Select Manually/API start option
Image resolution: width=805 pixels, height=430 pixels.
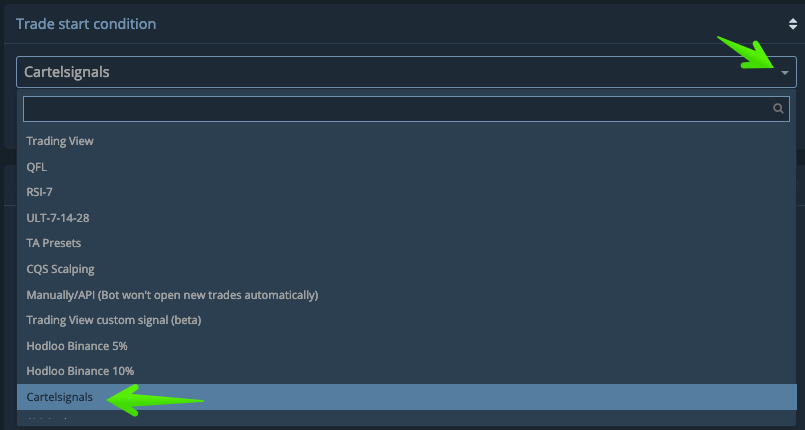point(406,295)
